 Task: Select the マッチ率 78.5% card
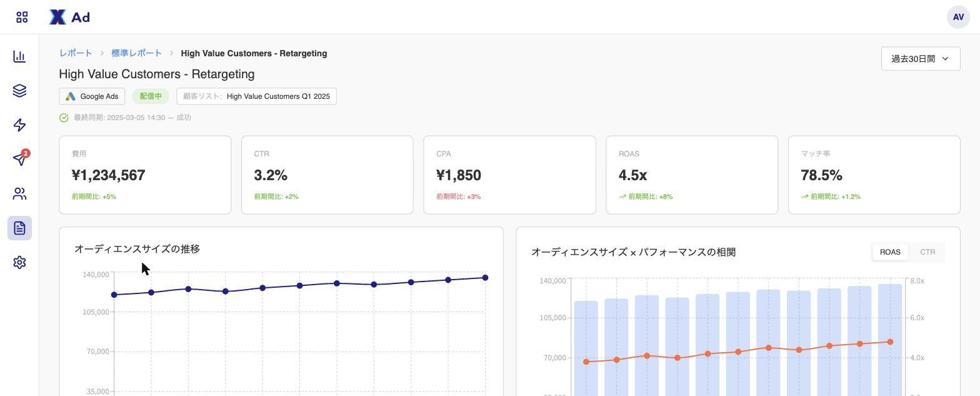pyautogui.click(x=874, y=175)
